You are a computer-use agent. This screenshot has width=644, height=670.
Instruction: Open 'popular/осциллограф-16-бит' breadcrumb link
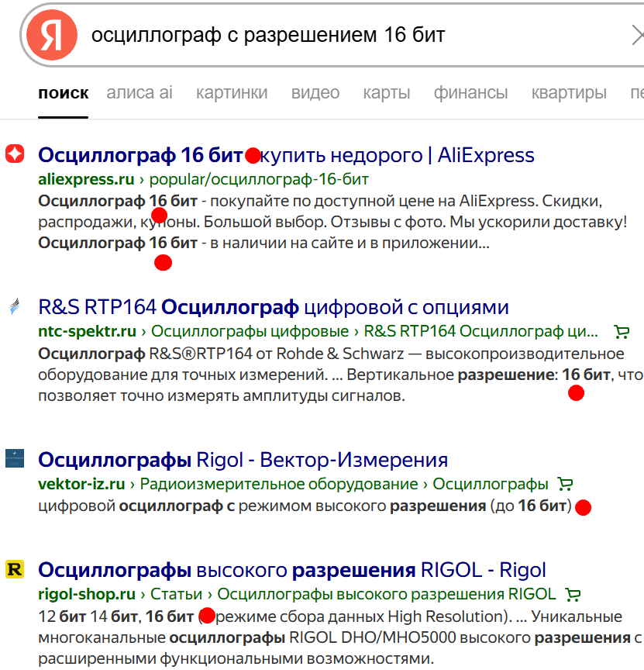coord(259,179)
